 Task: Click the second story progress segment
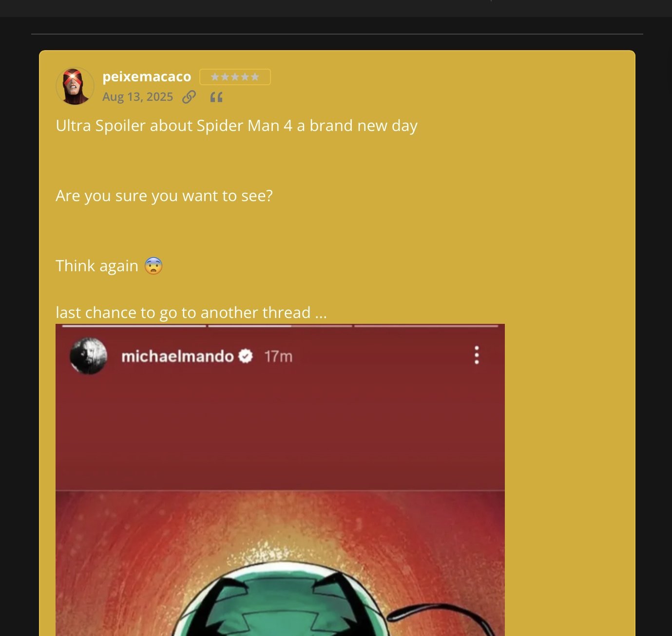click(280, 326)
